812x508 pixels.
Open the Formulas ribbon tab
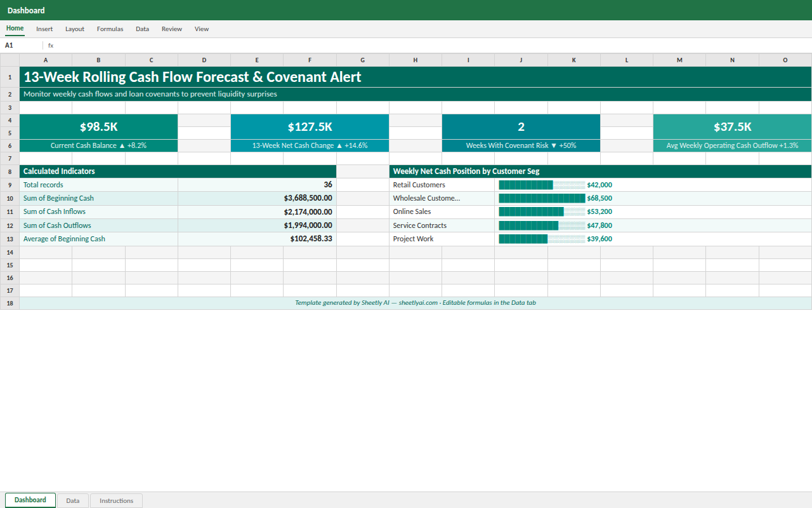(110, 29)
